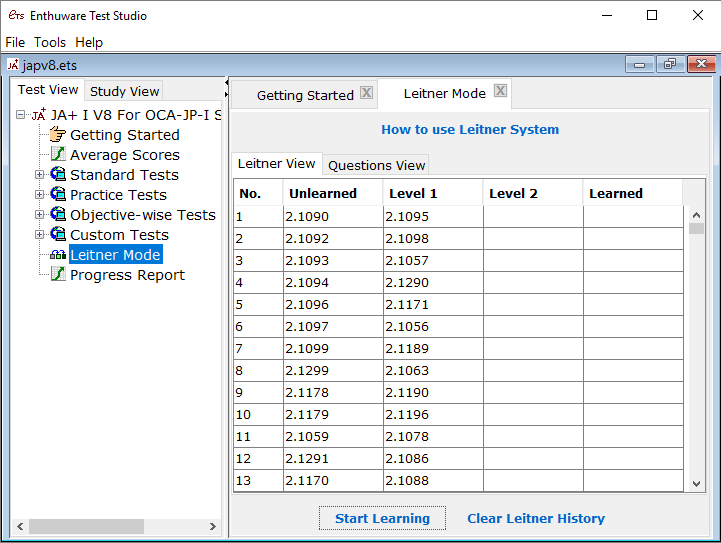721x543 pixels.
Task: Switch to the Questions View tab
Action: tap(376, 166)
